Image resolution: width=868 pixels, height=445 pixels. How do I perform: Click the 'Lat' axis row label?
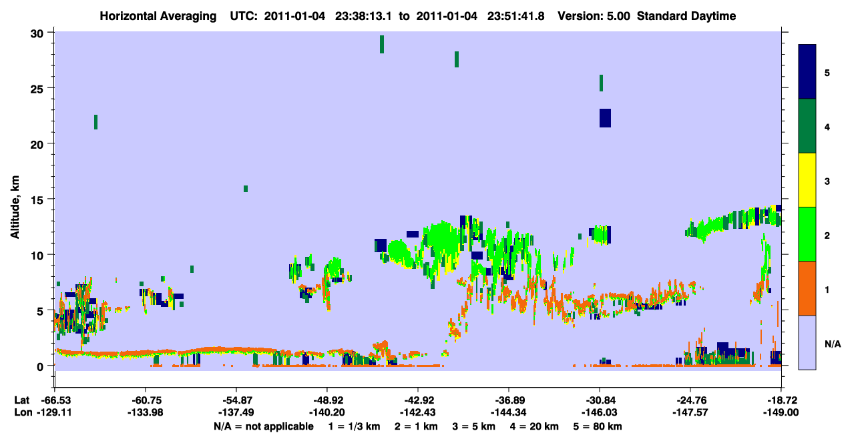[21, 400]
